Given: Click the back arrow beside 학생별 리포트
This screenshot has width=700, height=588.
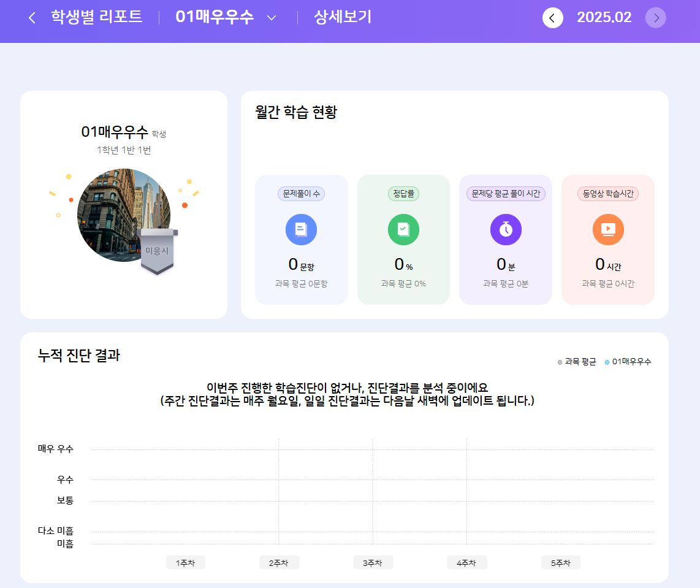Looking at the screenshot, I should click(32, 18).
